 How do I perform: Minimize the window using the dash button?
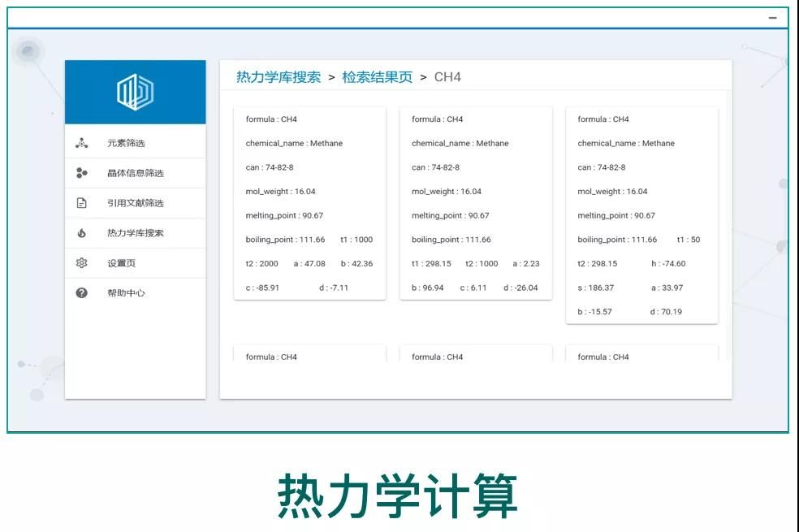tap(772, 18)
